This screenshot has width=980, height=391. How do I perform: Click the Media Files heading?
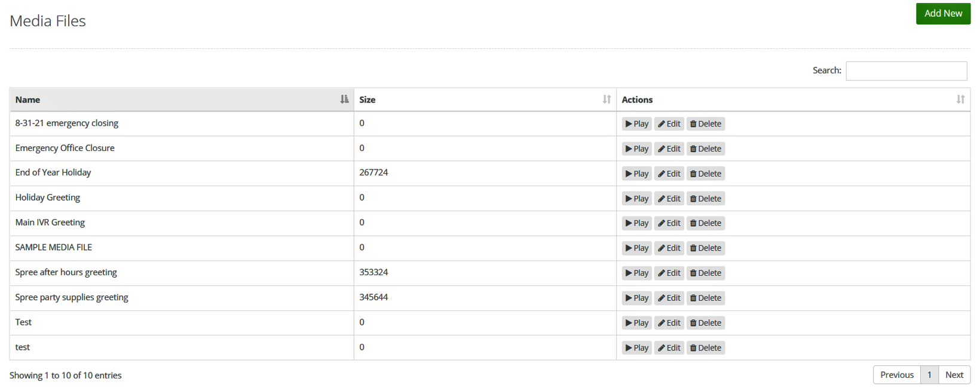pyautogui.click(x=48, y=21)
